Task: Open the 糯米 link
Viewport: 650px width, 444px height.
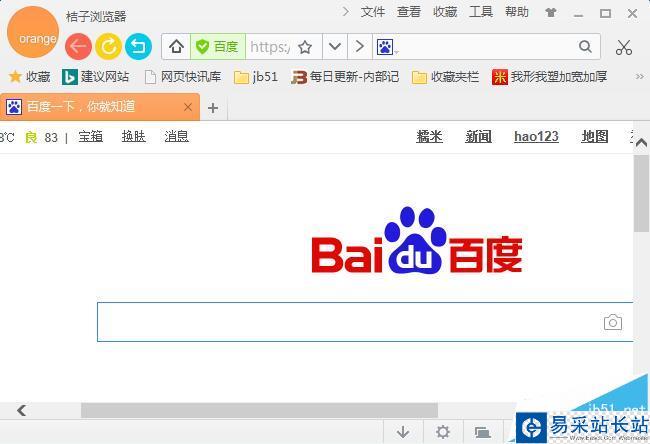Action: click(429, 136)
